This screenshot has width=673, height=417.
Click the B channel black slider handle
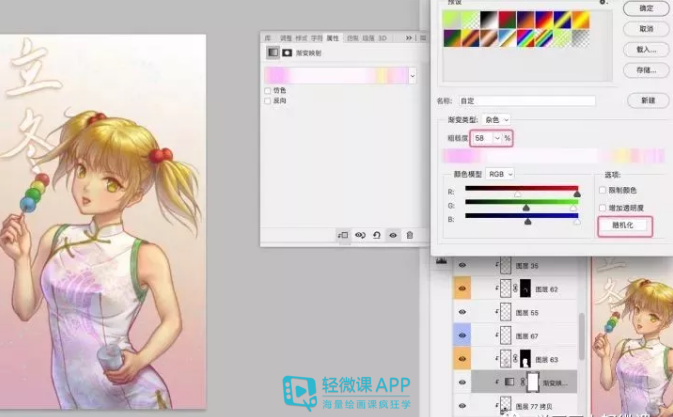click(x=528, y=221)
